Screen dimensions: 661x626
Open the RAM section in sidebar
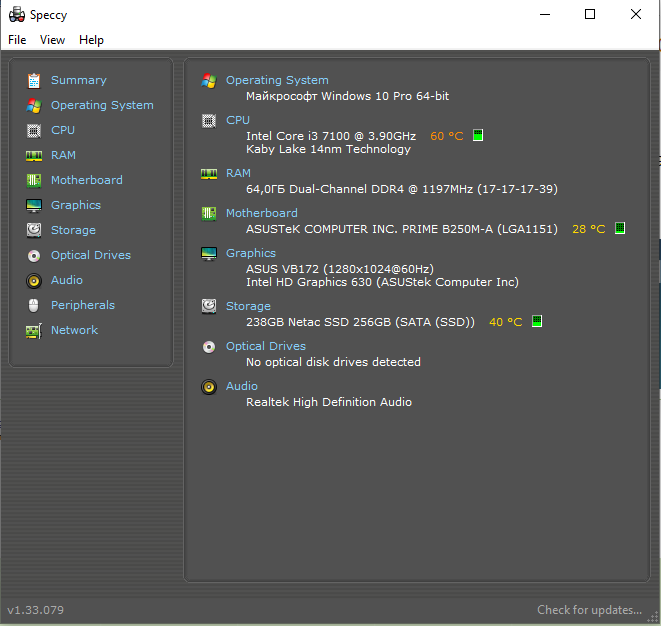(x=63, y=155)
